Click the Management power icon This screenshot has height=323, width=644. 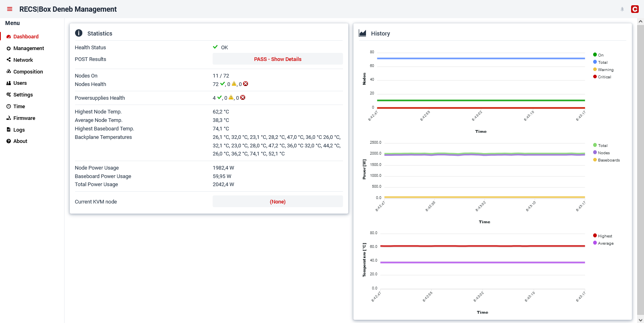(x=8, y=48)
